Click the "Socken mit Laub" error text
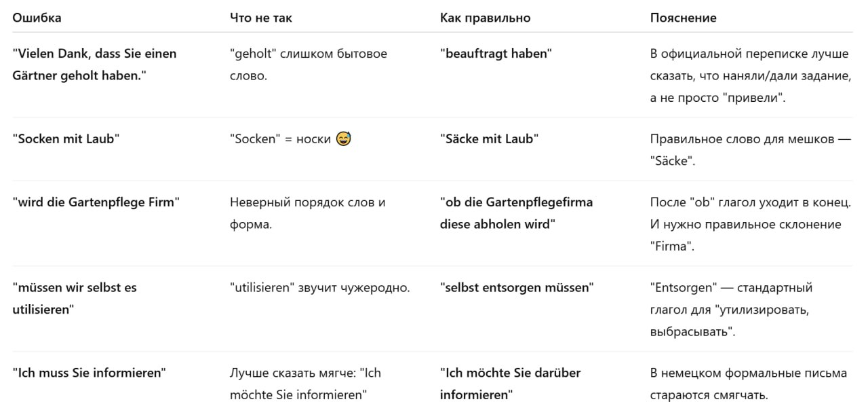This screenshot has height=406, width=868. tap(66, 139)
